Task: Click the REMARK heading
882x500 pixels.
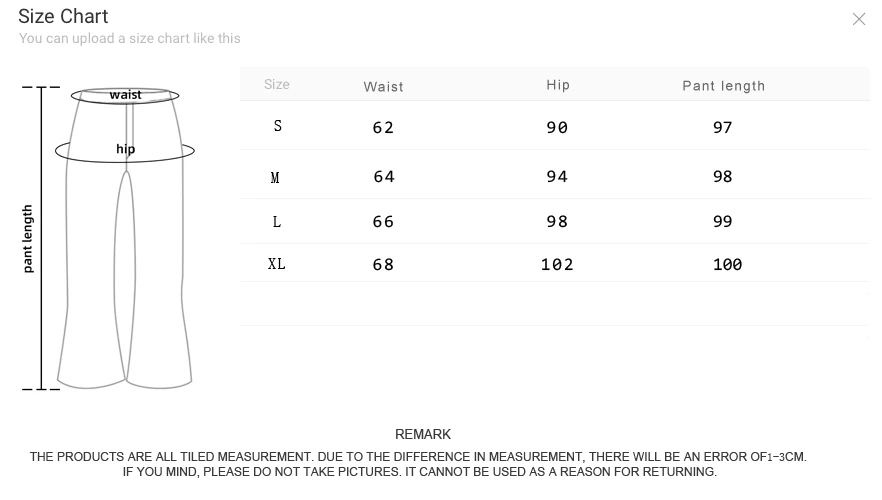Action: (423, 434)
